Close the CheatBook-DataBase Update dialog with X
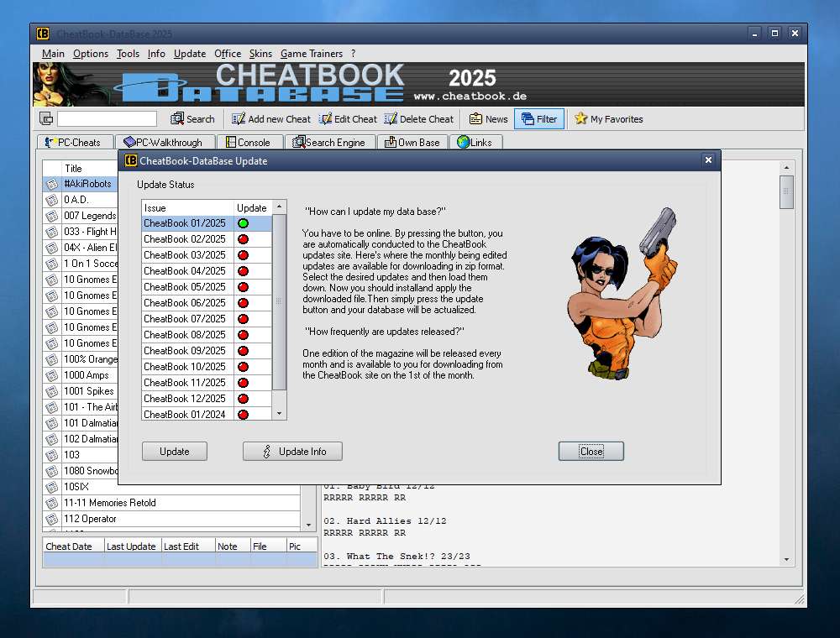Image resolution: width=840 pixels, height=638 pixels. pos(708,160)
